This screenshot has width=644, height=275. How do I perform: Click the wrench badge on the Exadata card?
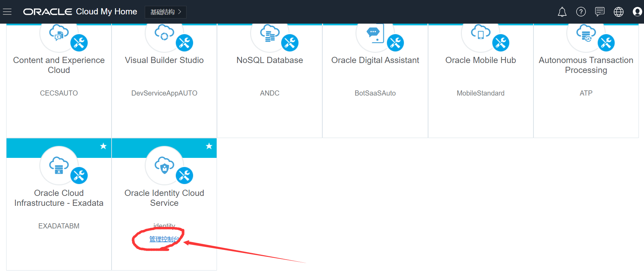click(x=79, y=175)
